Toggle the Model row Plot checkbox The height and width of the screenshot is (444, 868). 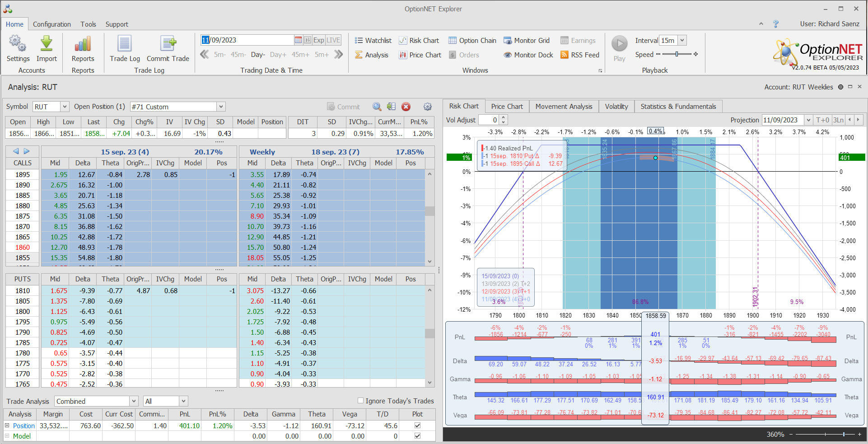point(417,436)
